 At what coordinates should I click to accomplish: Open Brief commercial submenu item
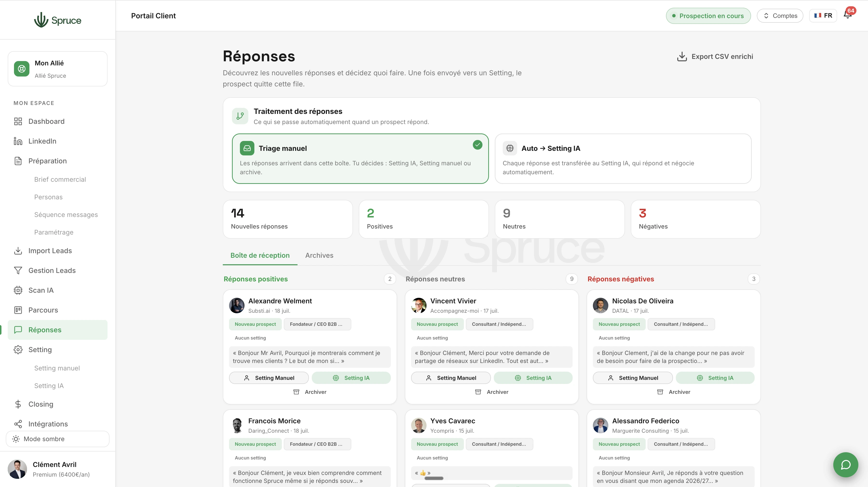[x=60, y=179]
